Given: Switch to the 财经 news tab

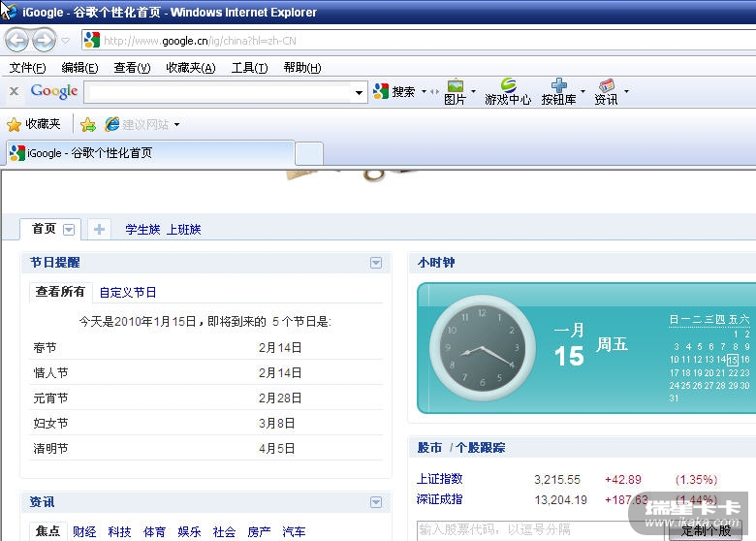Looking at the screenshot, I should (x=84, y=532).
